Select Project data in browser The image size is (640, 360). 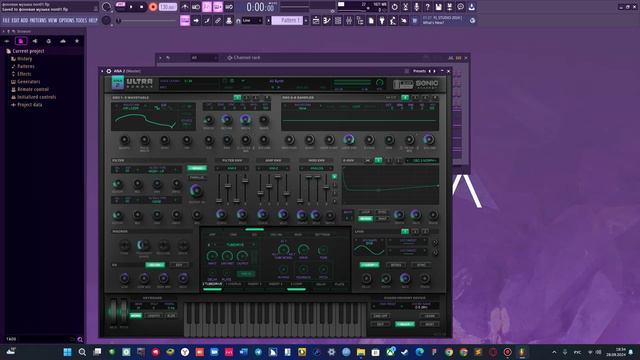29,105
